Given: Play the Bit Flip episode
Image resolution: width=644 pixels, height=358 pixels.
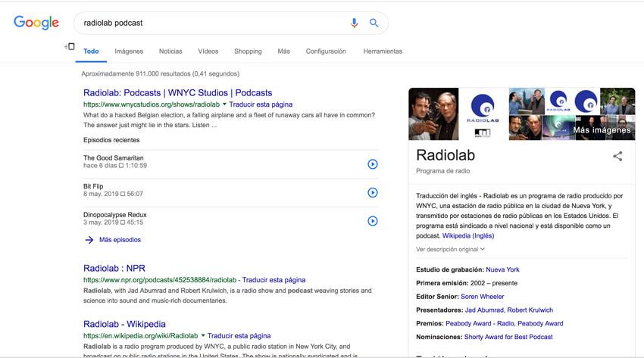Looking at the screenshot, I should (373, 192).
